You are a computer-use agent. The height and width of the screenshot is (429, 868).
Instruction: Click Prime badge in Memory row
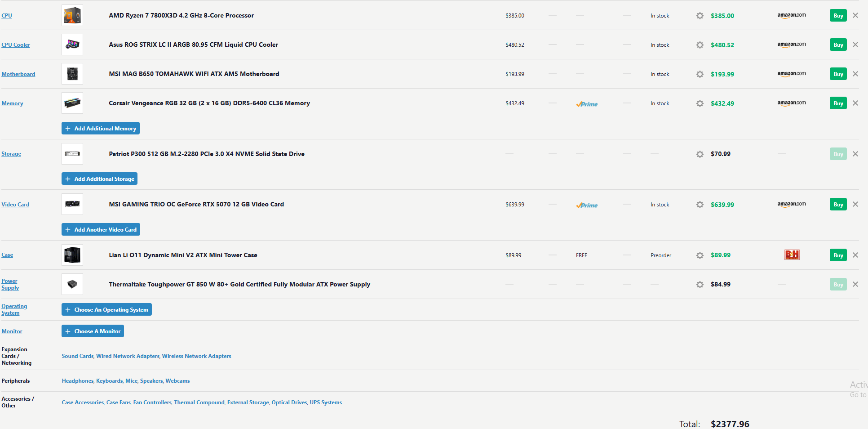(587, 104)
